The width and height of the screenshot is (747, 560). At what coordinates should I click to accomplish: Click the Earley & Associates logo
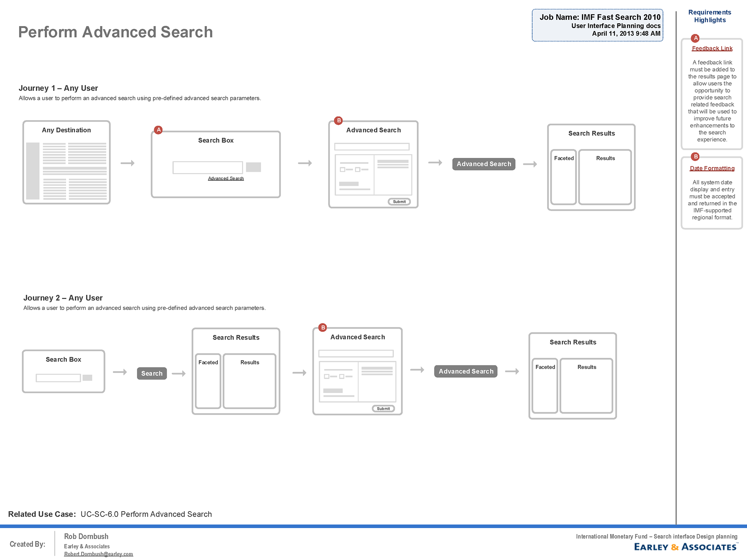click(x=686, y=547)
